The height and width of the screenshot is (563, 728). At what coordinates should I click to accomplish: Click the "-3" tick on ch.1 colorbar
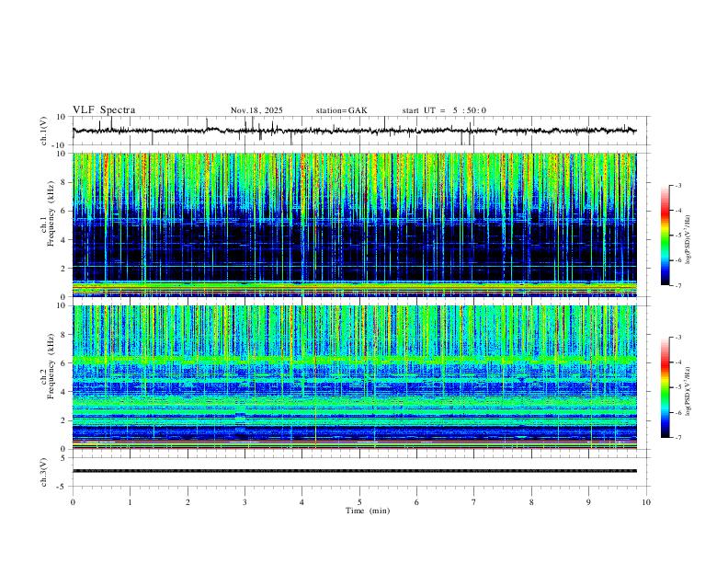[677, 185]
